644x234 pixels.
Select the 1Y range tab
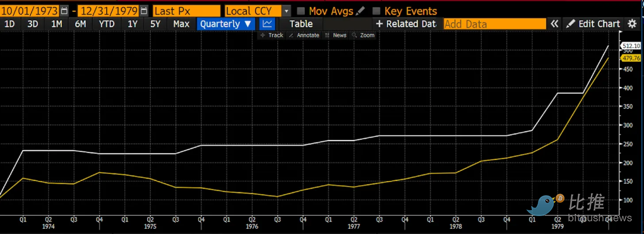click(x=132, y=24)
